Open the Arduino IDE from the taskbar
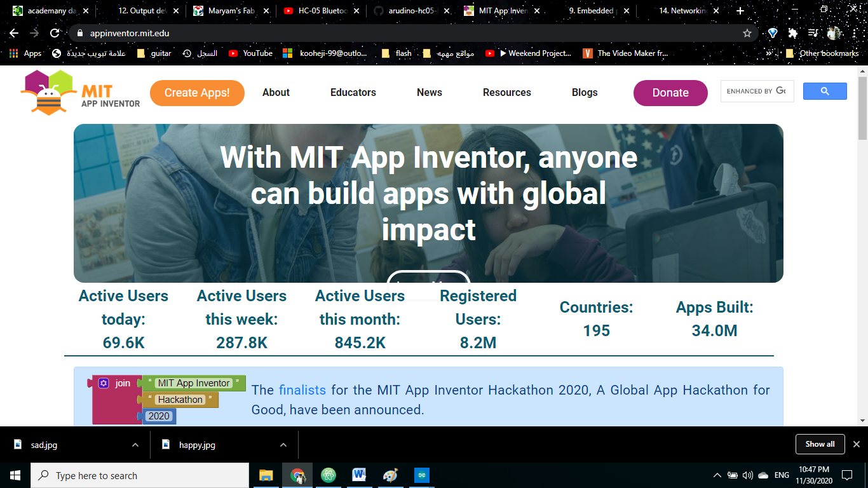 [x=421, y=475]
